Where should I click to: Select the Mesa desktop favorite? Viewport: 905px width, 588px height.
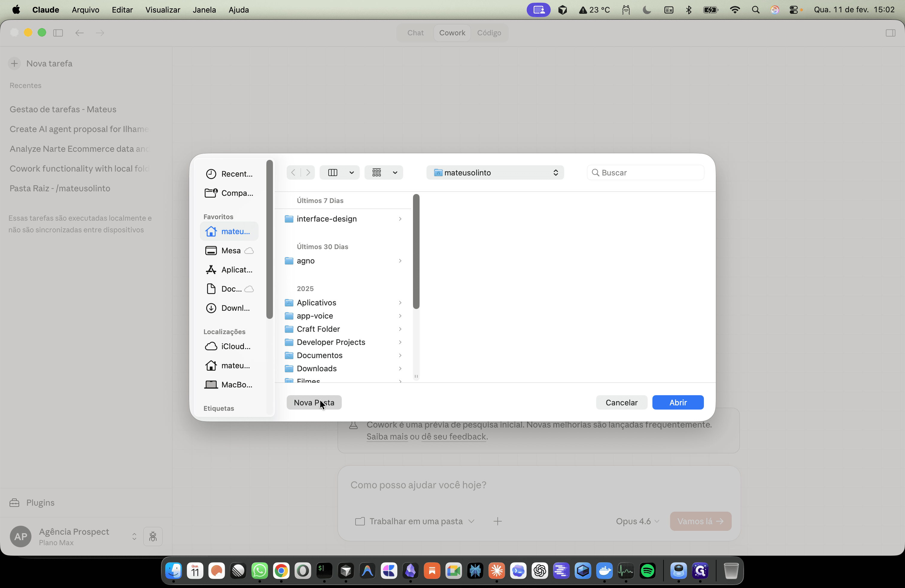[229, 250]
